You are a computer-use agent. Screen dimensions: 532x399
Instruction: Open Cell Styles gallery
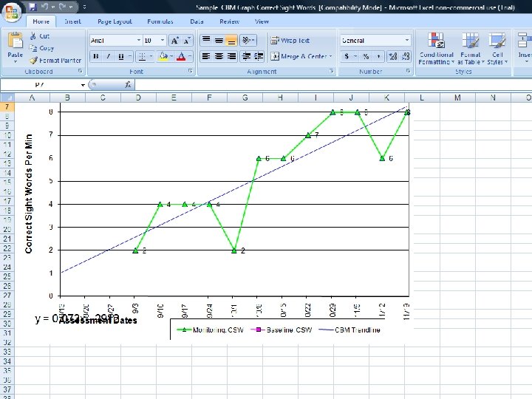point(497,48)
